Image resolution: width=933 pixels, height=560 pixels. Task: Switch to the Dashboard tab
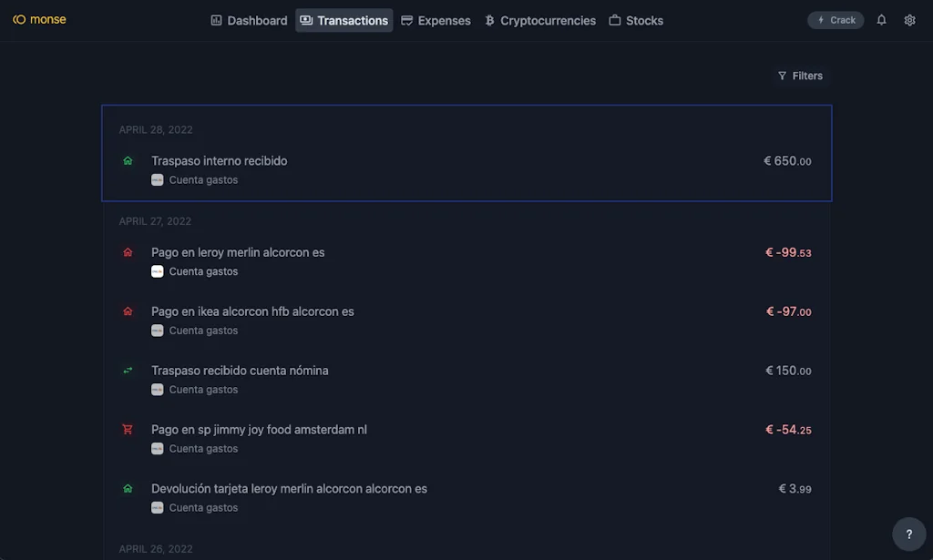(x=249, y=19)
